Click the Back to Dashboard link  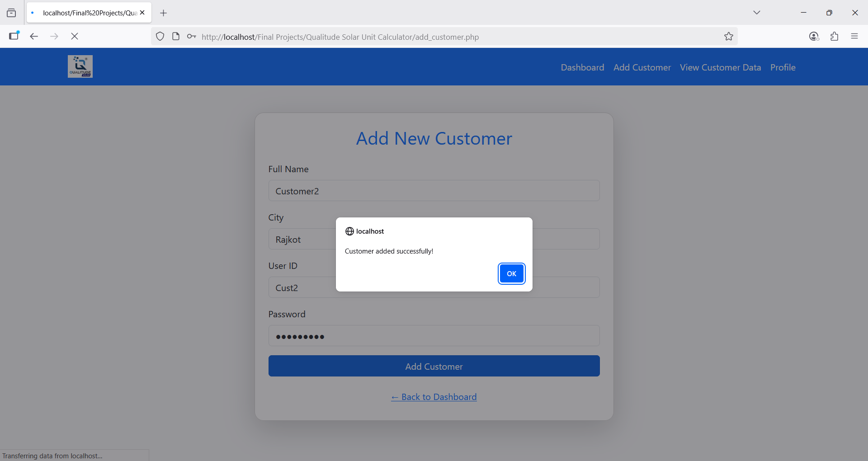pos(434,397)
